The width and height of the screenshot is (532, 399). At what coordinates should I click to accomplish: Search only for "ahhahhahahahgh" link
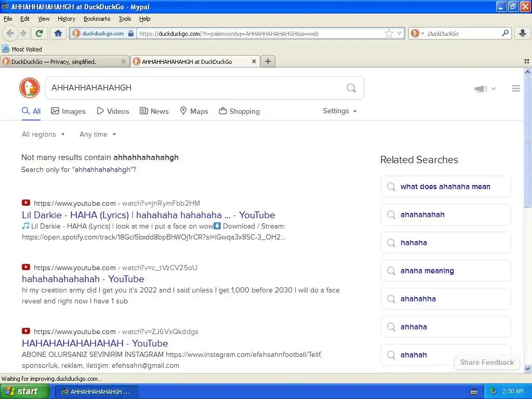(102, 170)
